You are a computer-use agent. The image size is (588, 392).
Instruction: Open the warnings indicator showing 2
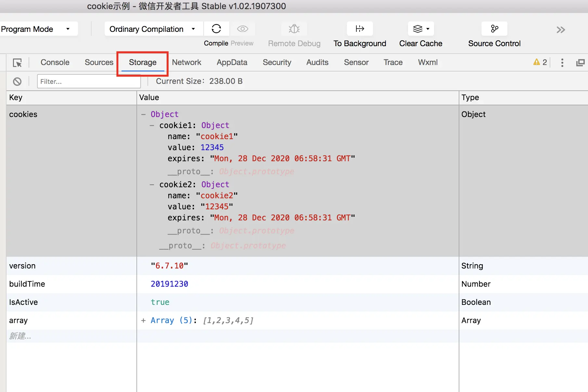tap(540, 62)
